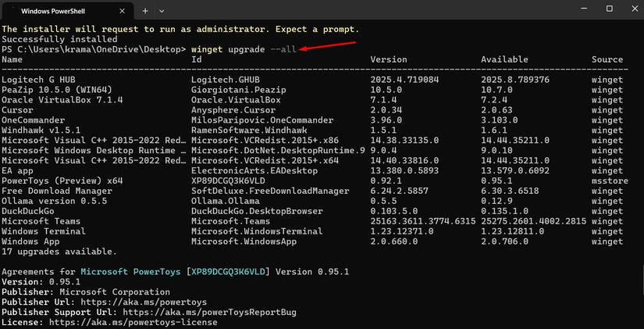The height and width of the screenshot is (329, 644).
Task: Click the '17 upgrades available.' message
Action: (59, 252)
